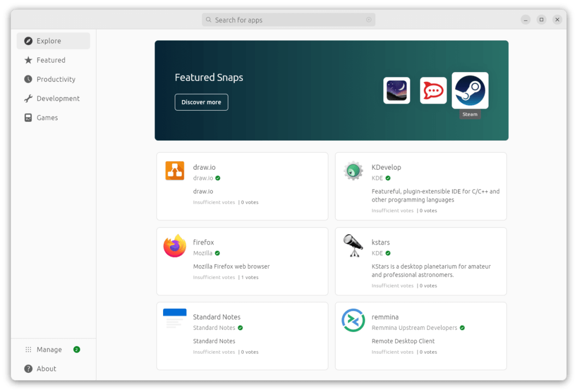Select the planetarium app icon in Featured Snaps
This screenshot has width=577, height=392.
pyautogui.click(x=396, y=90)
